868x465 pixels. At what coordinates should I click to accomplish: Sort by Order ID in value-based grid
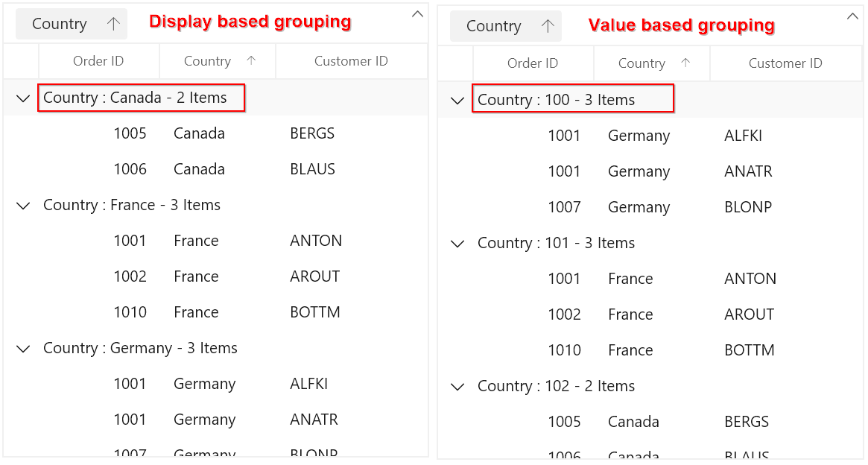[533, 63]
